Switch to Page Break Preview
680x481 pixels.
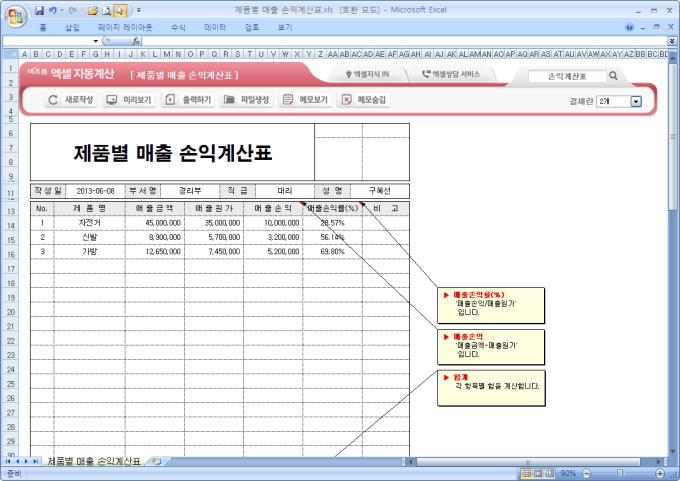click(x=550, y=474)
